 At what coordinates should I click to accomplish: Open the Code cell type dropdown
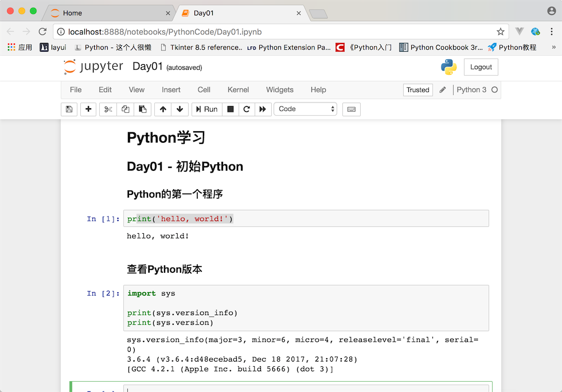(x=305, y=109)
